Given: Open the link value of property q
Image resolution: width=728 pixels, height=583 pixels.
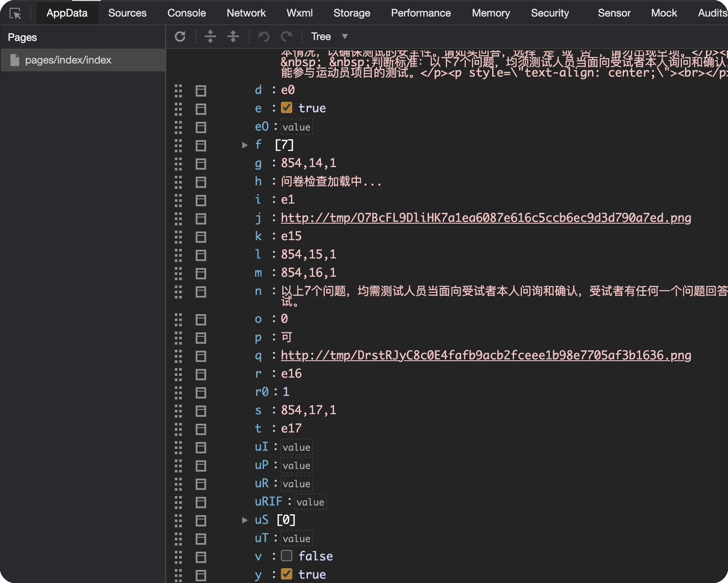Looking at the screenshot, I should [486, 355].
